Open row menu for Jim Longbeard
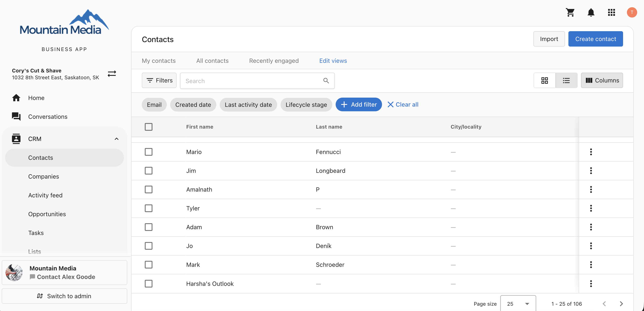 point(591,170)
